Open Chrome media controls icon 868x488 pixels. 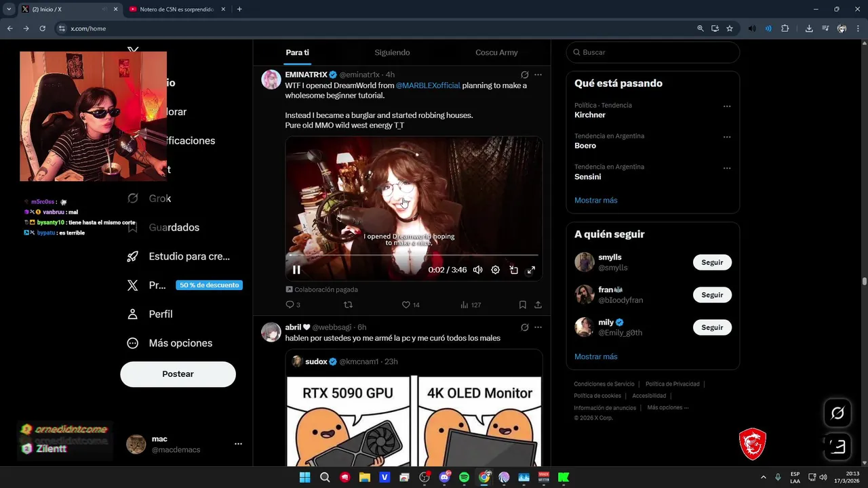[x=825, y=28]
